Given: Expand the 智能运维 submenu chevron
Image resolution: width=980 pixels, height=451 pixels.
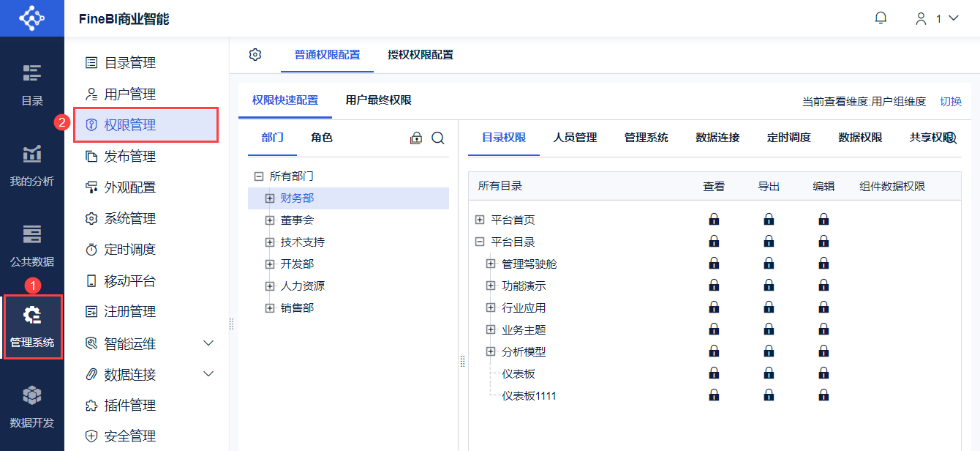Looking at the screenshot, I should click(208, 343).
